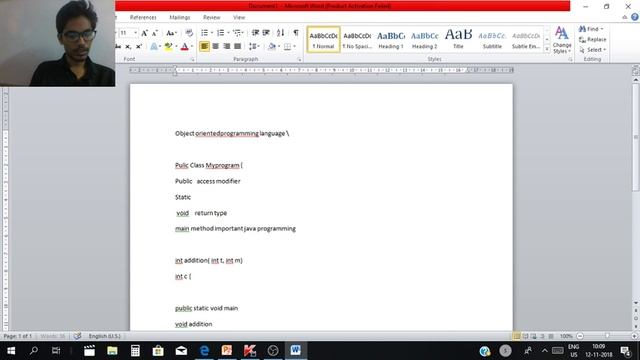Screen dimensions: 640x360
Task: Sort the selected text alphabetically
Action: click(x=280, y=33)
